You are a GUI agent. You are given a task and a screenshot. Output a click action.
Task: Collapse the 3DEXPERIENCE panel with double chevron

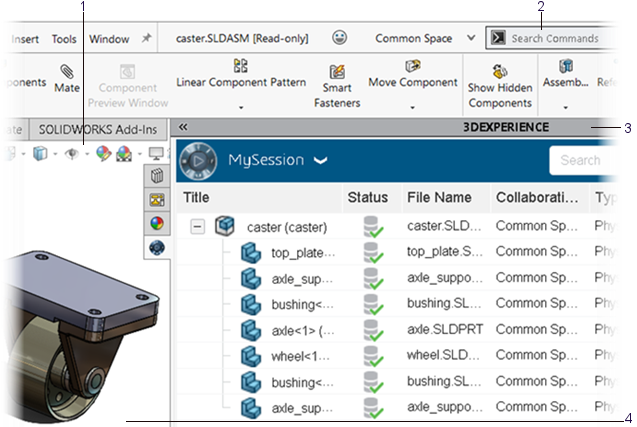tap(183, 127)
